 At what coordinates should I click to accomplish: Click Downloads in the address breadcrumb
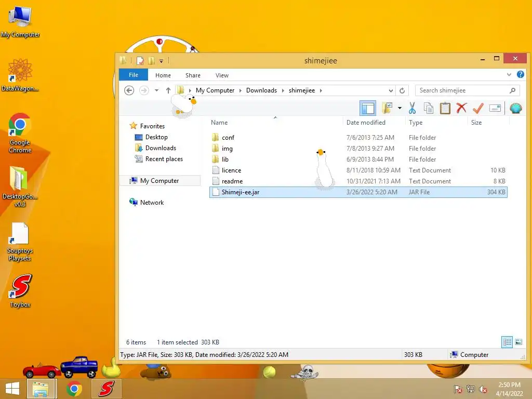pyautogui.click(x=261, y=90)
